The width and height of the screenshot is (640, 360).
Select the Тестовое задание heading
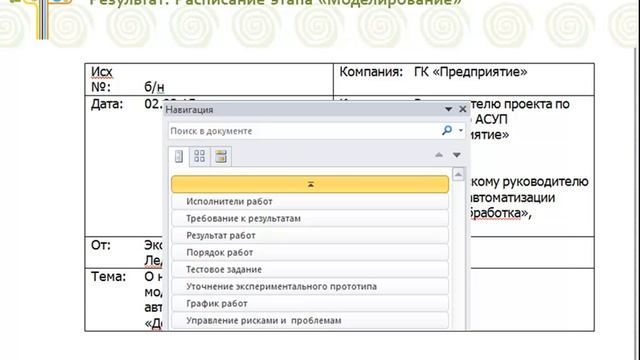click(x=310, y=270)
